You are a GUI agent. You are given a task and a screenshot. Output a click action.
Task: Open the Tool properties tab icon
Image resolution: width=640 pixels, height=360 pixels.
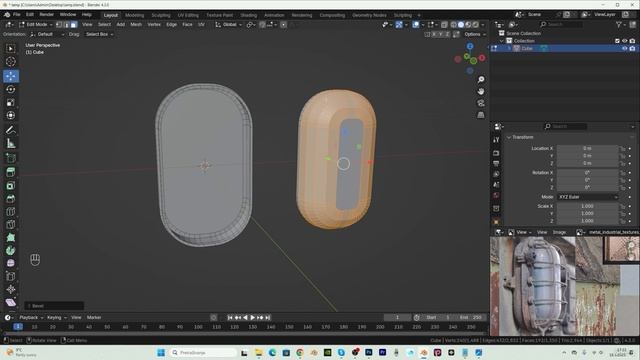click(x=496, y=140)
